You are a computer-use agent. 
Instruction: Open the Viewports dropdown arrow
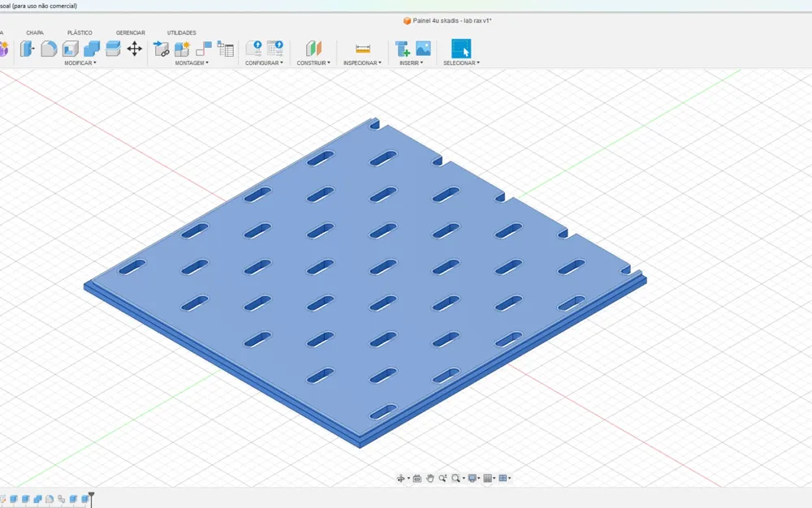pyautogui.click(x=510, y=479)
